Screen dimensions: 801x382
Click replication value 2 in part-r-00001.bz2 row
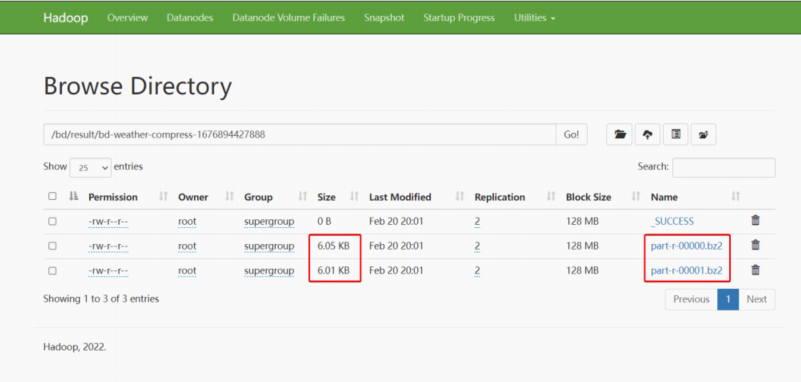(477, 271)
